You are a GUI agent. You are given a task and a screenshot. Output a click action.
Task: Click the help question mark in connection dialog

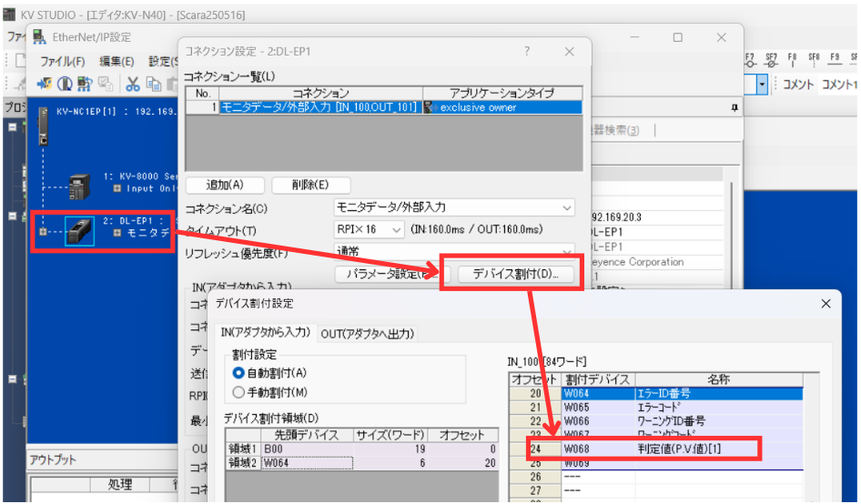(527, 51)
